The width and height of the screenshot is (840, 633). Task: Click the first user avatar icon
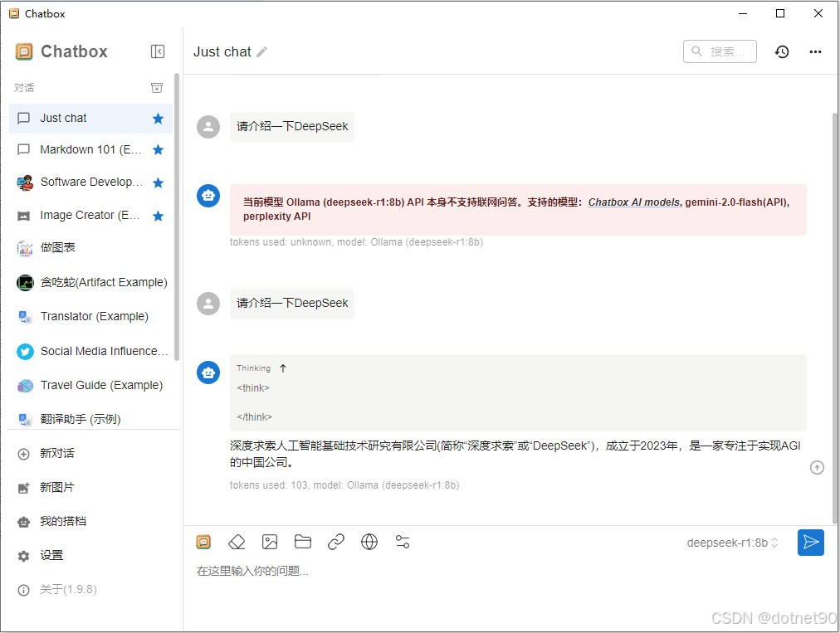pos(208,127)
